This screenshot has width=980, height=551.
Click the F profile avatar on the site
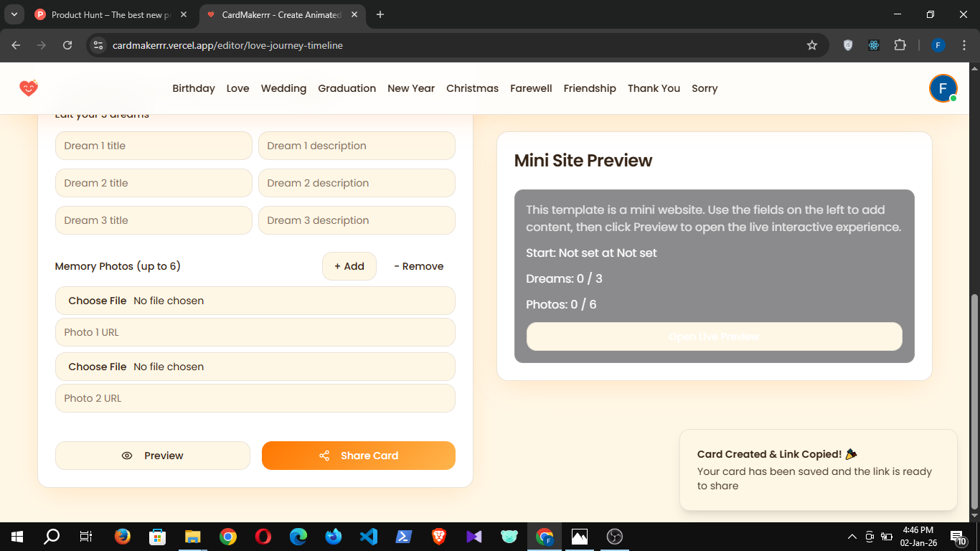click(x=943, y=88)
